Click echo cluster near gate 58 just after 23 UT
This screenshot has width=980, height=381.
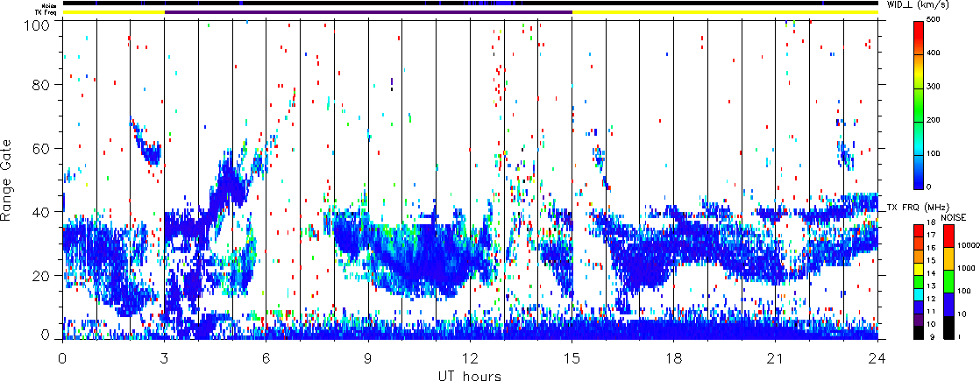point(846,154)
